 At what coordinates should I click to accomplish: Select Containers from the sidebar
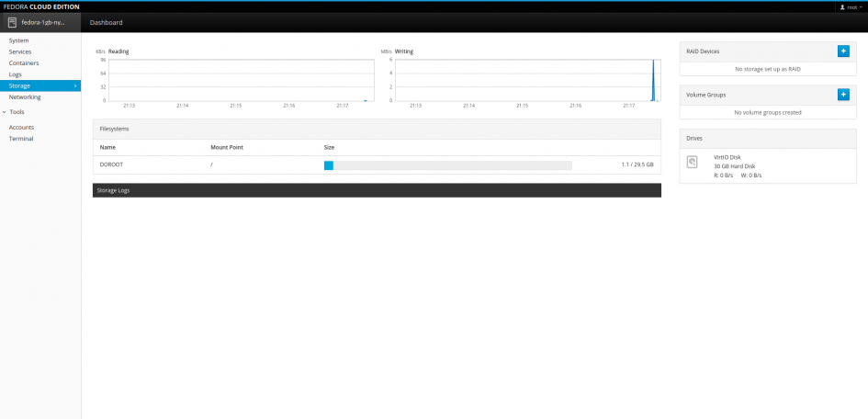[24, 62]
